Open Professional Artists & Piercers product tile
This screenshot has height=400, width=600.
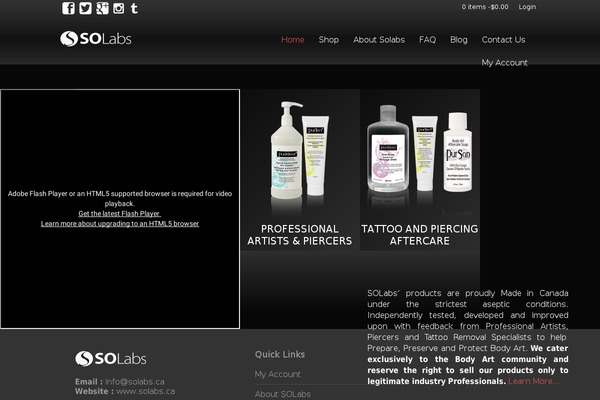[300, 170]
